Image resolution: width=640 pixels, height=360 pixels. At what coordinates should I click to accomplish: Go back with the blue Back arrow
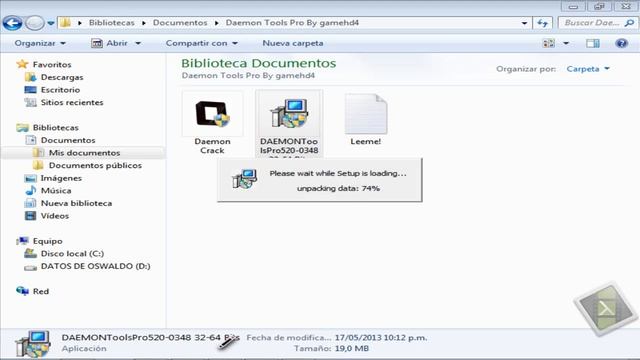click(13, 23)
